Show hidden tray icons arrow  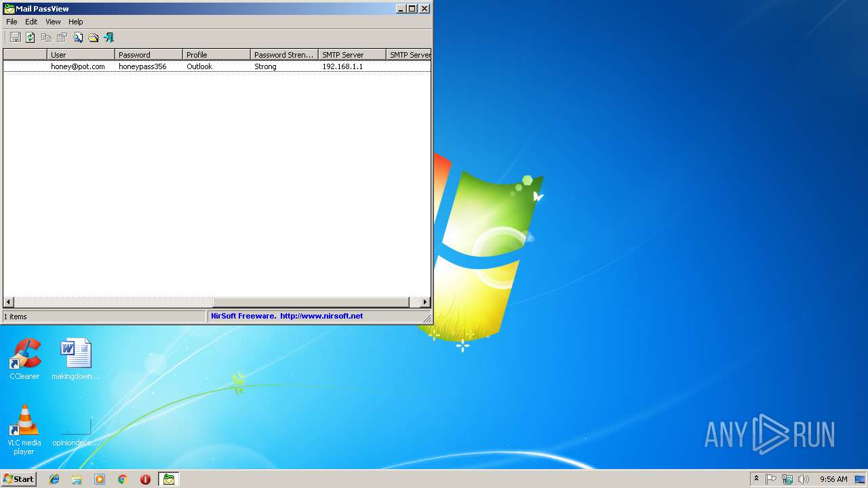[x=756, y=479]
